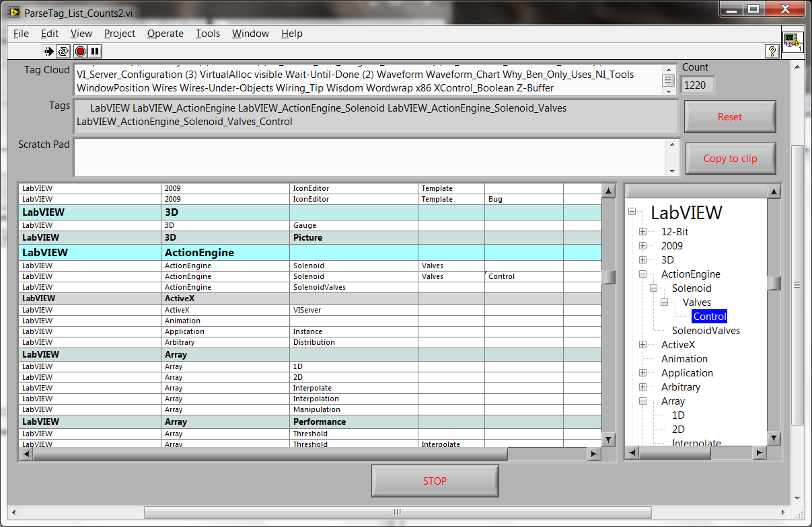812x527 pixels.
Task: Expand the Application tree node
Action: 642,373
